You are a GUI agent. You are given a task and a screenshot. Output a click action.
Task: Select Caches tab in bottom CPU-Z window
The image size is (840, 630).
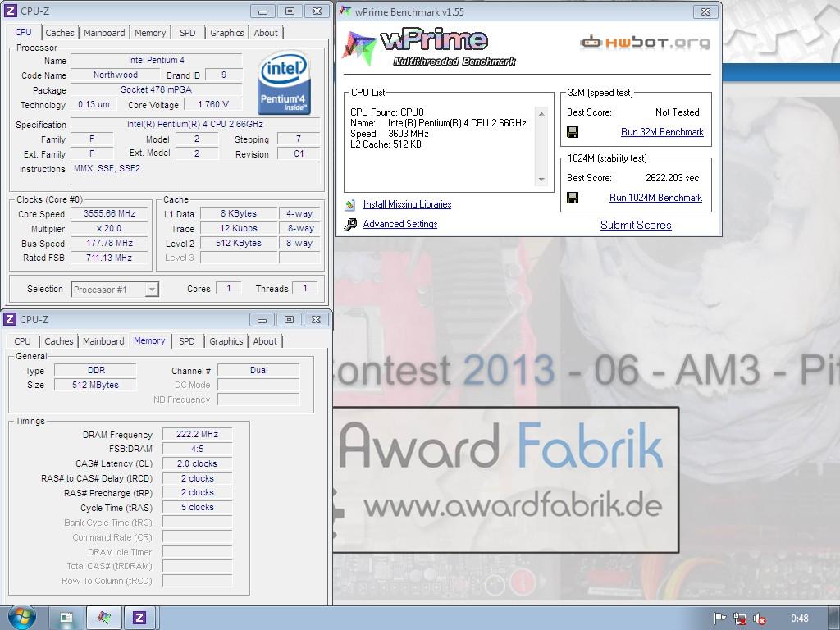point(59,341)
